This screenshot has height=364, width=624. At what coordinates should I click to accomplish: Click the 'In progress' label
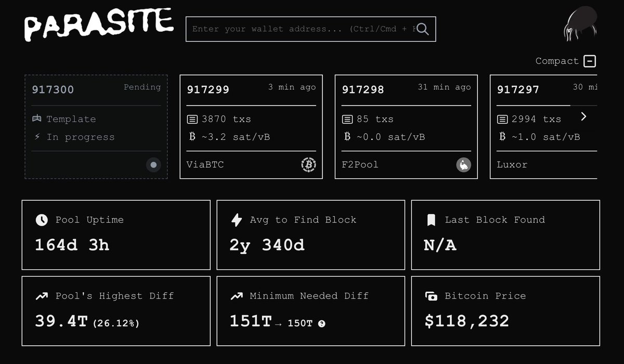point(81,137)
